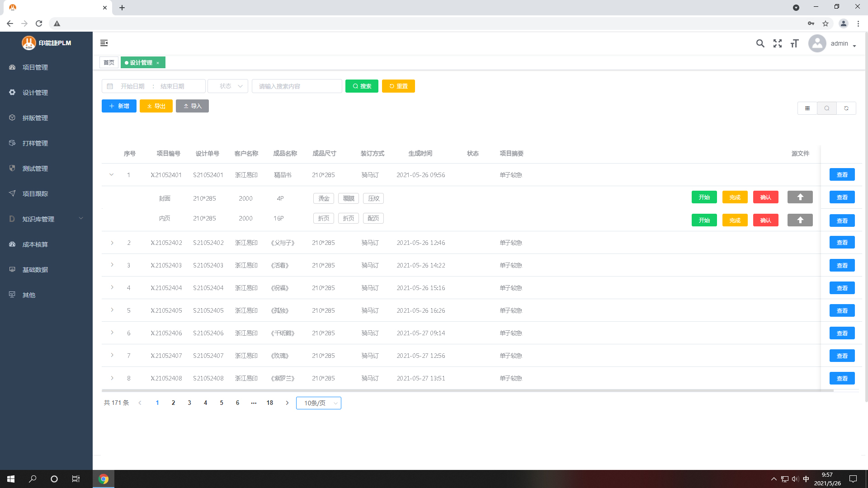Open the 10条/页 page size dropdown
The height and width of the screenshot is (488, 868).
318,403
